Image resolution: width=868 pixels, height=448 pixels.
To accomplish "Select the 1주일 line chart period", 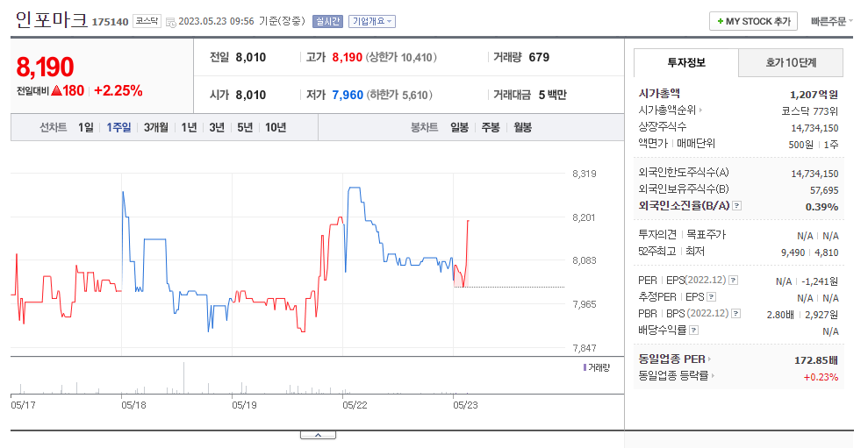I will [x=118, y=127].
